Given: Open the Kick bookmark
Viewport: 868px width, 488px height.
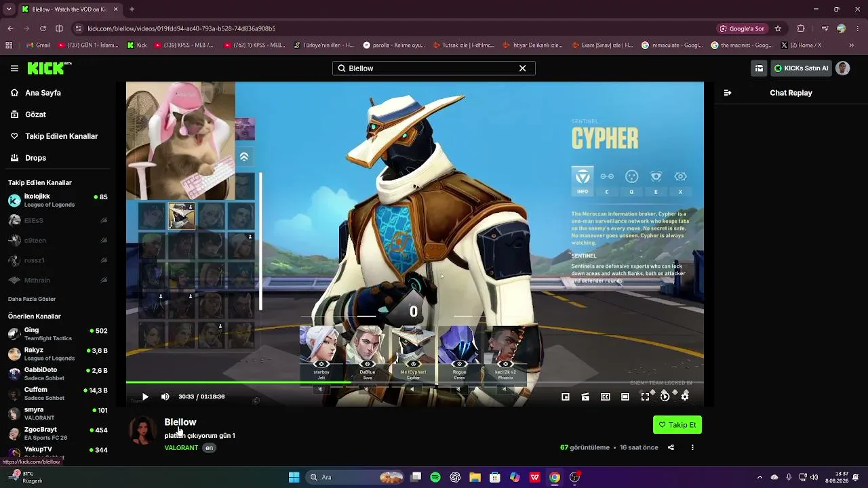Looking at the screenshot, I should click(137, 45).
